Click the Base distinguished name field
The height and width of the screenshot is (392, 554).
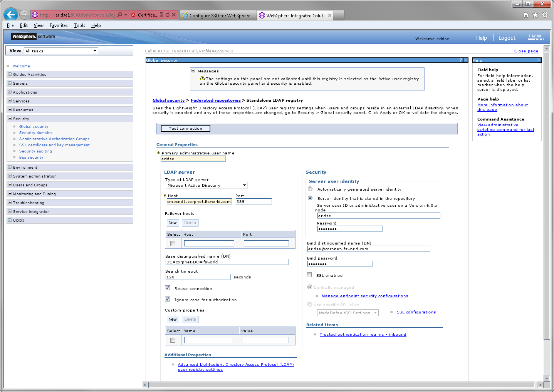click(227, 262)
